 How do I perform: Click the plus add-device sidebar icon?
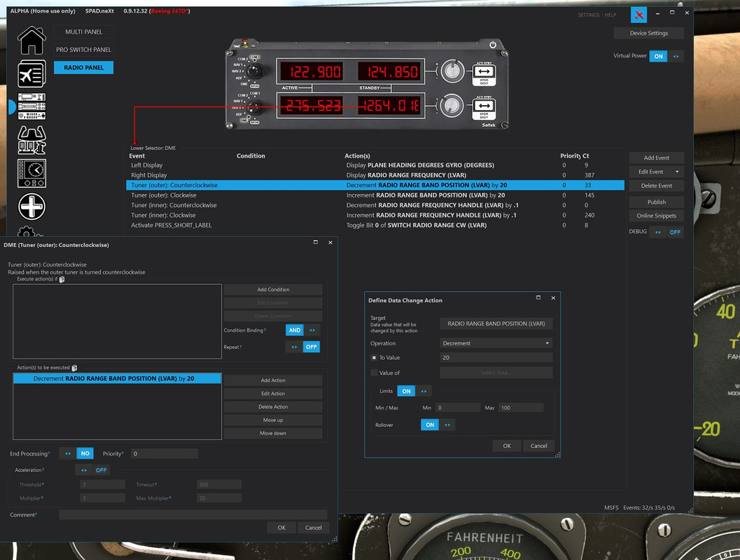pos(32,206)
